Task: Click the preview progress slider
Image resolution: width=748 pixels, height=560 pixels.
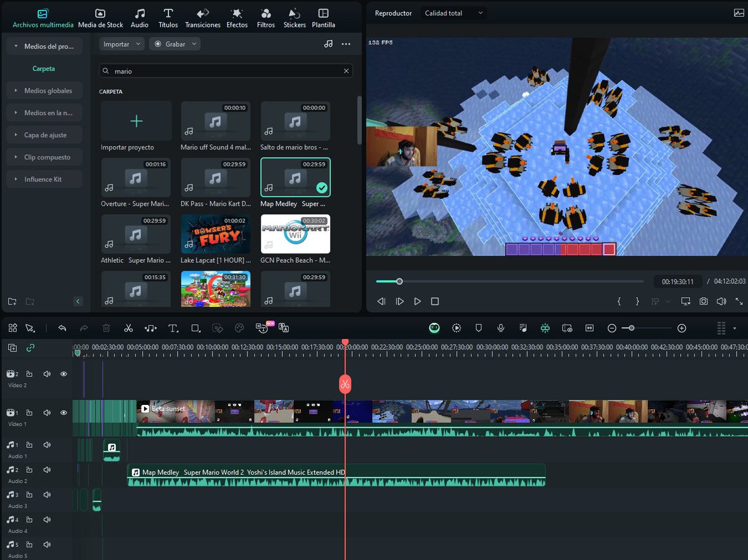Action: [x=510, y=282]
